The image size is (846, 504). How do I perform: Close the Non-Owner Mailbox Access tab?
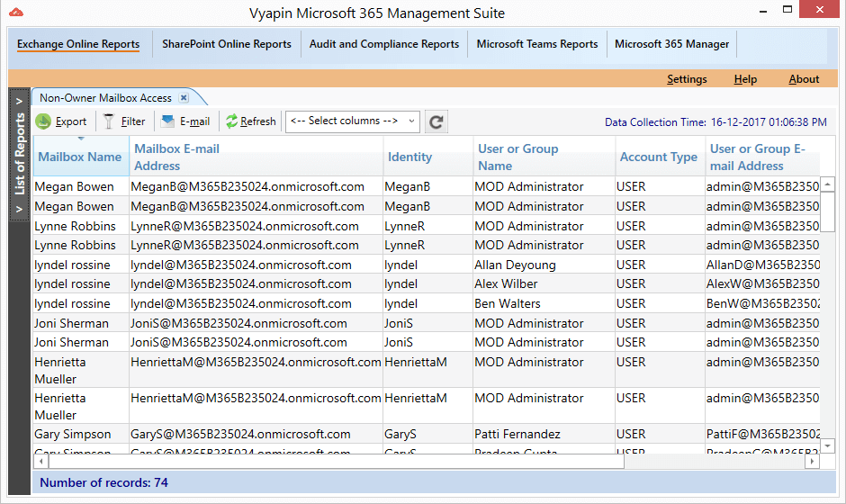[184, 98]
